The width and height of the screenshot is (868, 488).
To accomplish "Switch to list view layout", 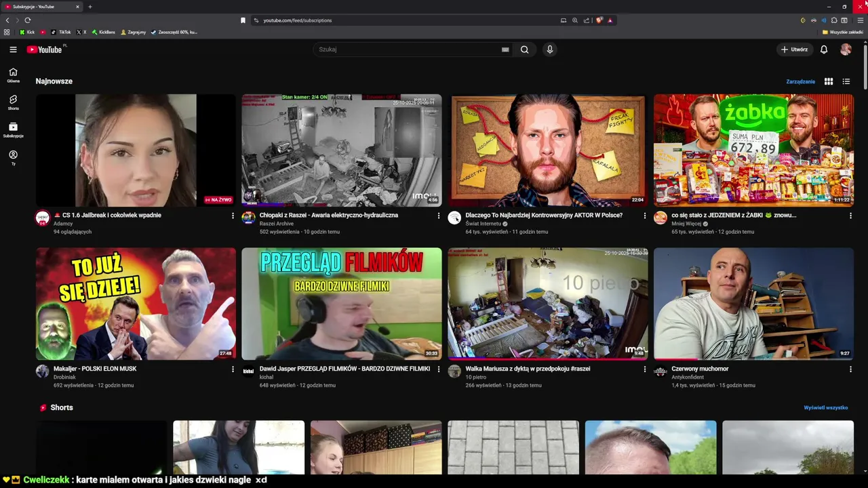I will 846,81.
